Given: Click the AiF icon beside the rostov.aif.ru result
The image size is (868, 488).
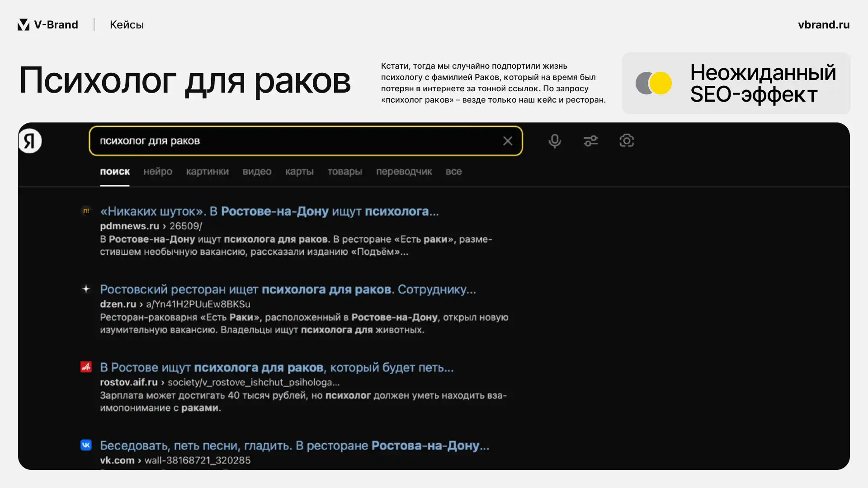Looking at the screenshot, I should click(x=86, y=366).
